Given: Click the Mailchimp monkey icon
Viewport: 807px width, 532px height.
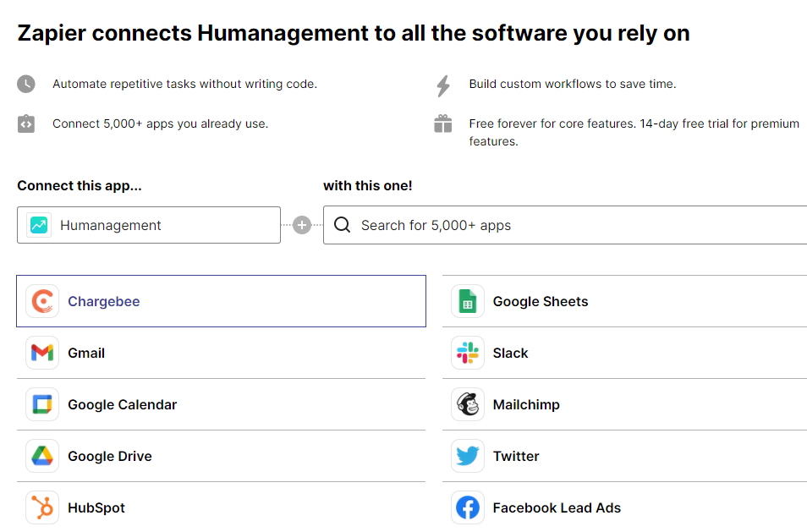Looking at the screenshot, I should pyautogui.click(x=468, y=404).
